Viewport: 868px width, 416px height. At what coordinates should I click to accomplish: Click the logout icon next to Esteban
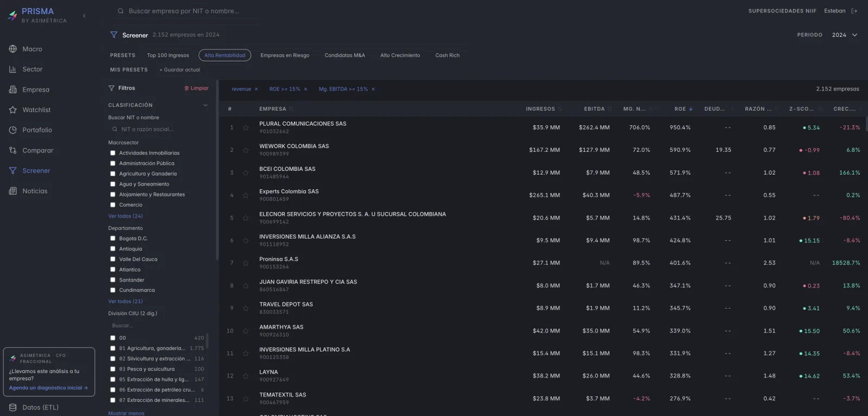click(854, 11)
